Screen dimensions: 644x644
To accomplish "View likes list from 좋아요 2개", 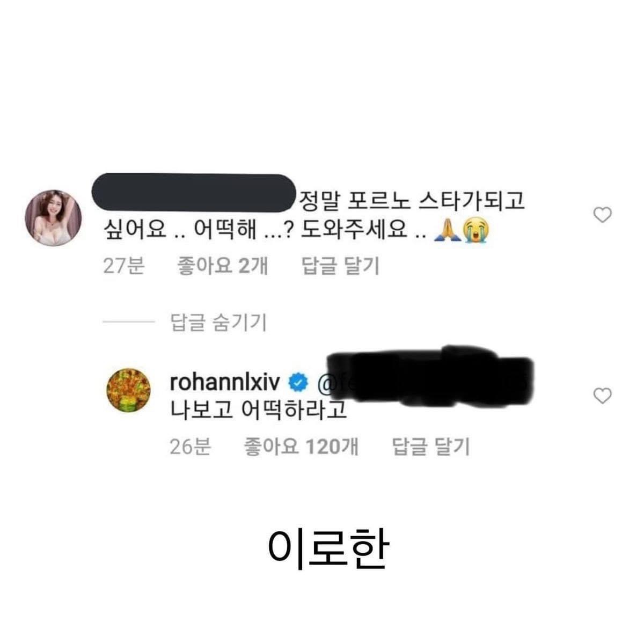I will [222, 266].
